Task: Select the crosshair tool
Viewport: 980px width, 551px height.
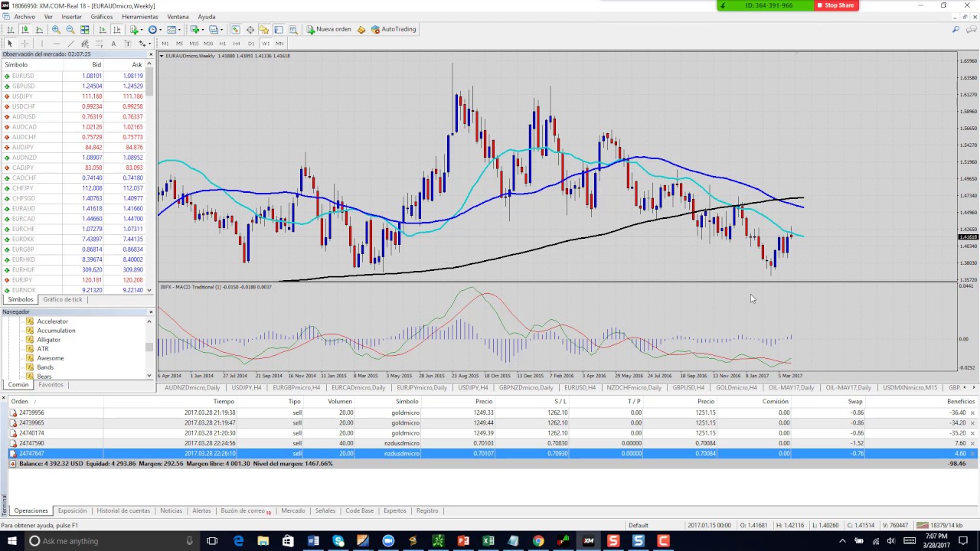Action: pyautogui.click(x=24, y=44)
